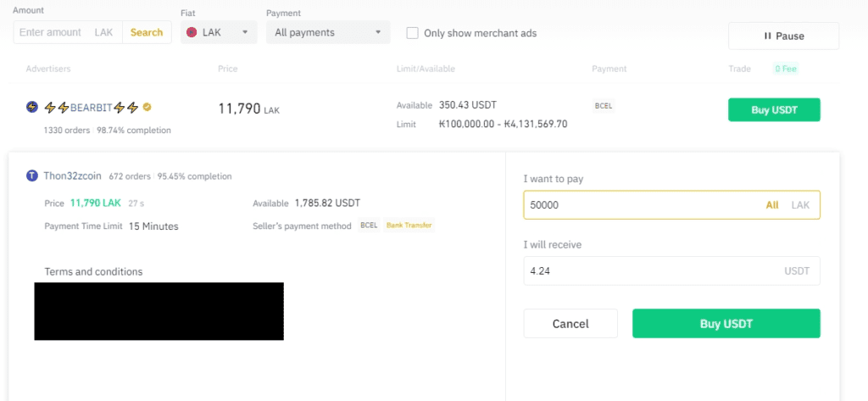Image resolution: width=868 pixels, height=401 pixels.
Task: Click the 98.74% completion text
Action: click(133, 131)
